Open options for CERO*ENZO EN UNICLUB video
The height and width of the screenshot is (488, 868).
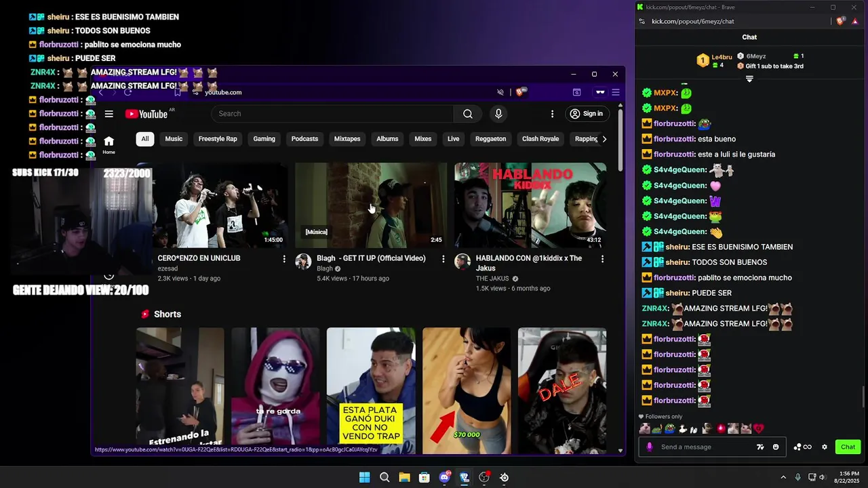click(284, 259)
